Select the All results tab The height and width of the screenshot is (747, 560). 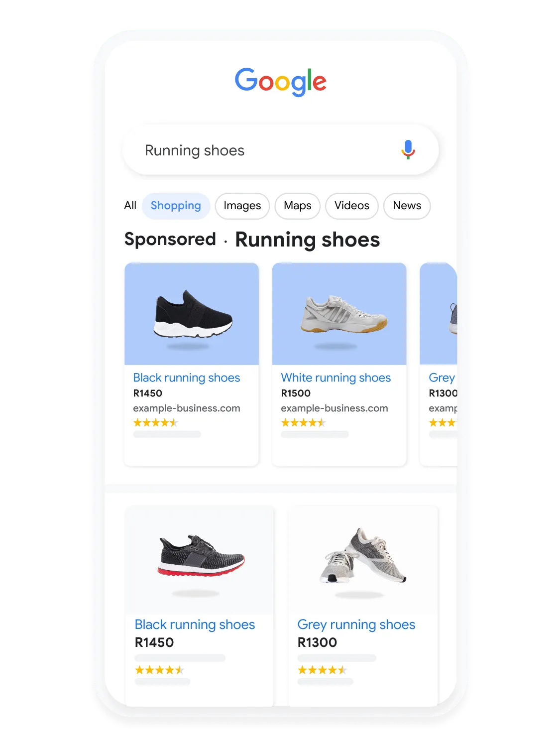(x=130, y=206)
